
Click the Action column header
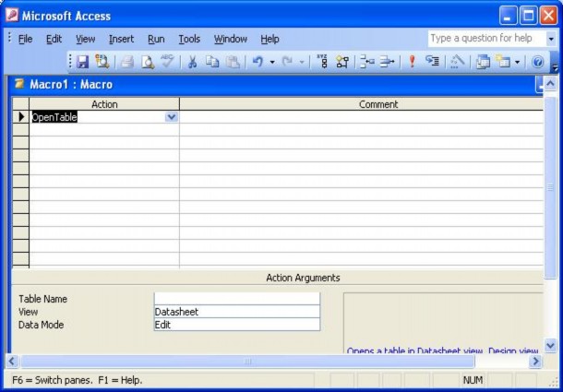coord(104,104)
